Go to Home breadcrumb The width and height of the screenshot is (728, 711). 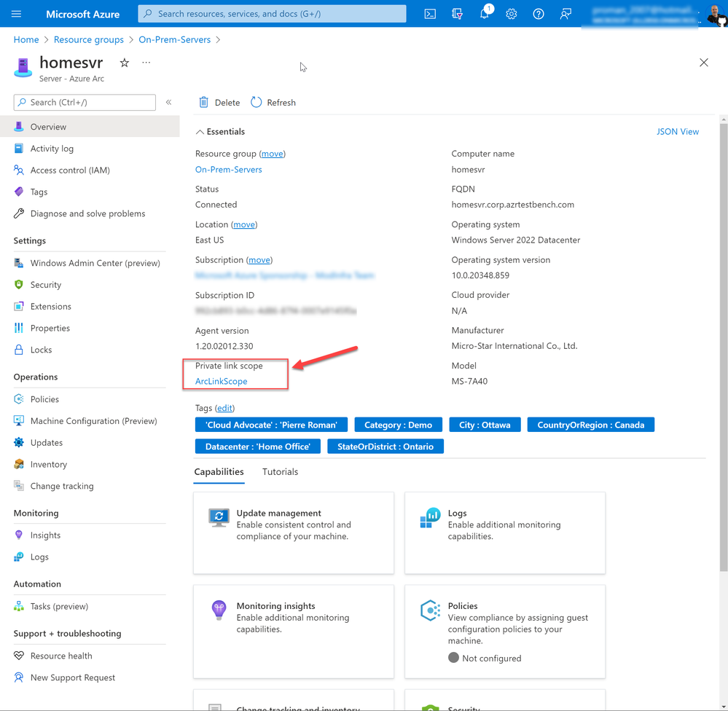[26, 40]
